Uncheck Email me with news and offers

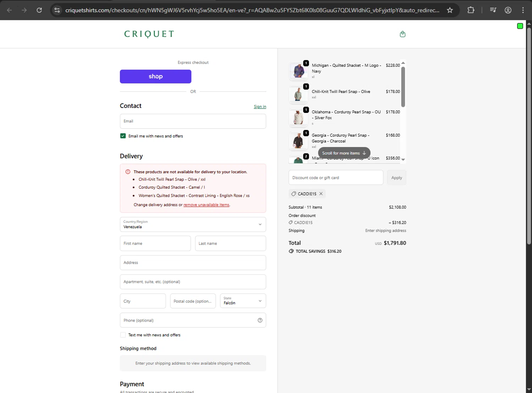(x=123, y=136)
